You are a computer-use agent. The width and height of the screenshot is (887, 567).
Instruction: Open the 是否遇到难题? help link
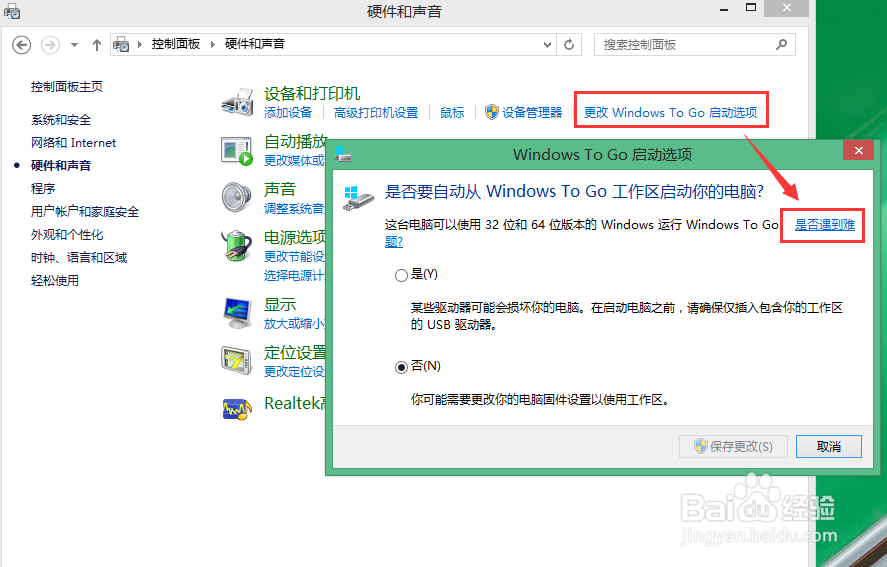click(825, 225)
